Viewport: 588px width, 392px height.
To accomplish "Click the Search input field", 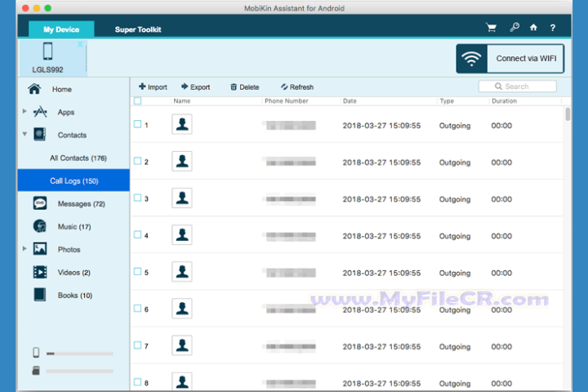I will 518,87.
